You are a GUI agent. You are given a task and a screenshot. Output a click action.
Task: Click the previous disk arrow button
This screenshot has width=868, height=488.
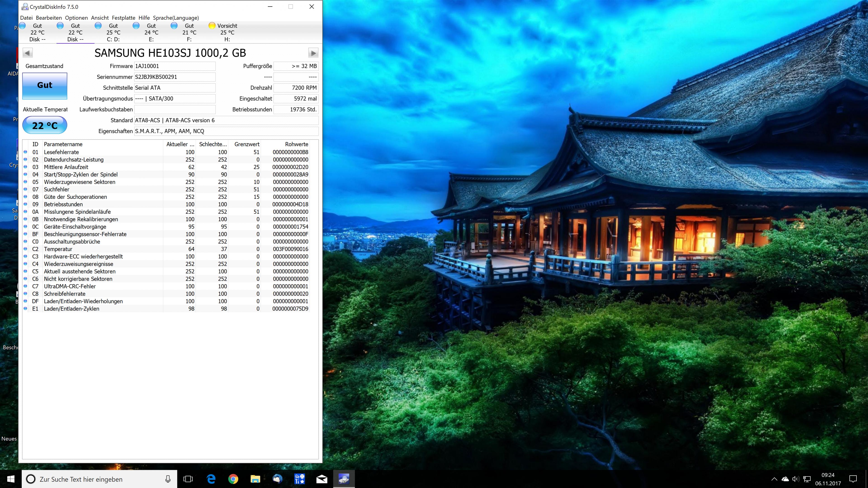tap(28, 53)
